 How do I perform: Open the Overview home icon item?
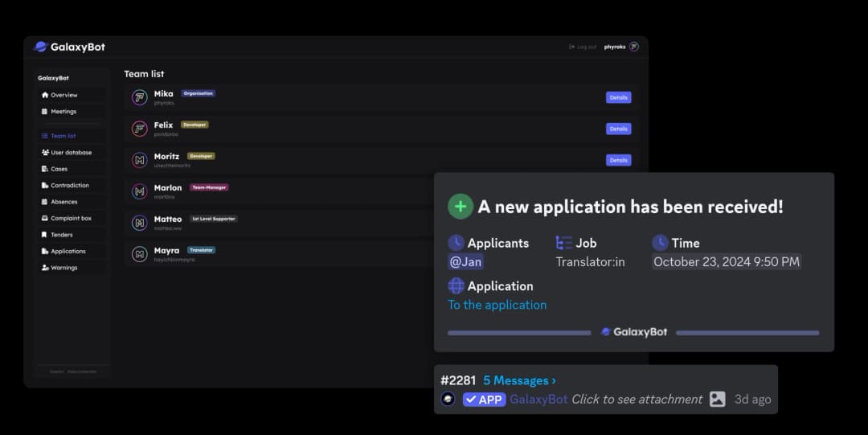click(45, 95)
